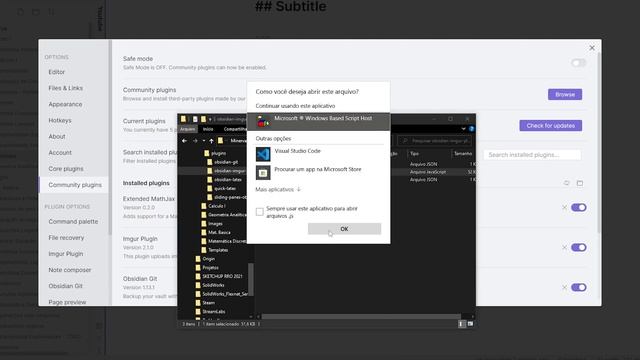This screenshot has width=640, height=360.
Task: Open the Início tab in Explorer
Action: point(208,129)
